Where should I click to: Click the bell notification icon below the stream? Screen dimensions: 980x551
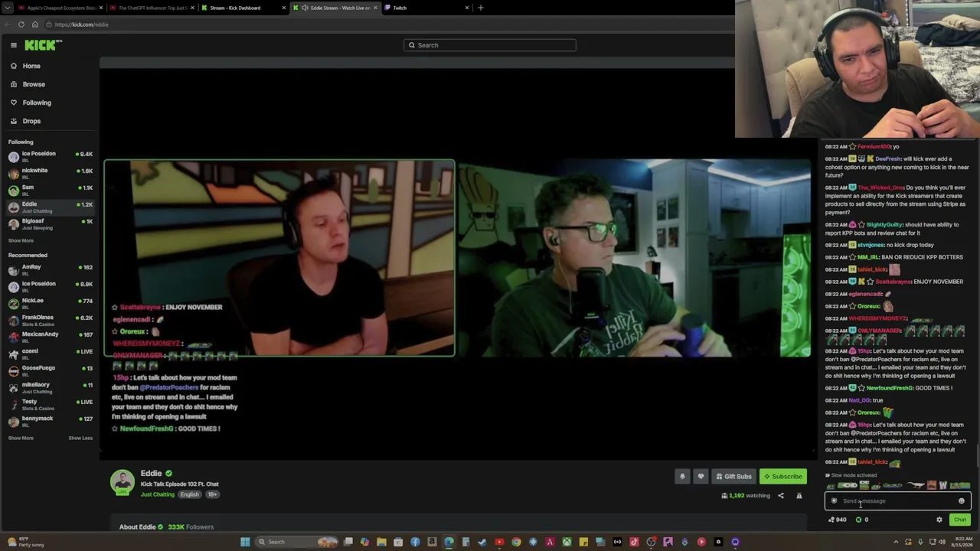click(682, 476)
